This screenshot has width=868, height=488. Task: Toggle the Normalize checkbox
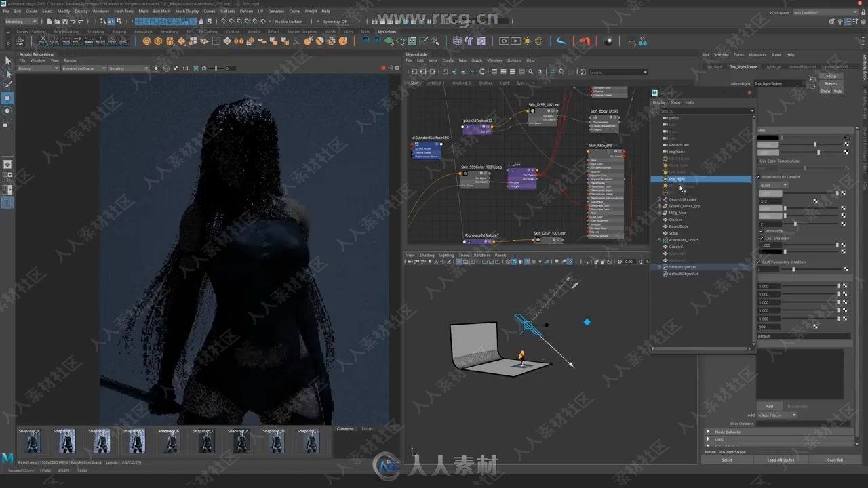click(762, 231)
